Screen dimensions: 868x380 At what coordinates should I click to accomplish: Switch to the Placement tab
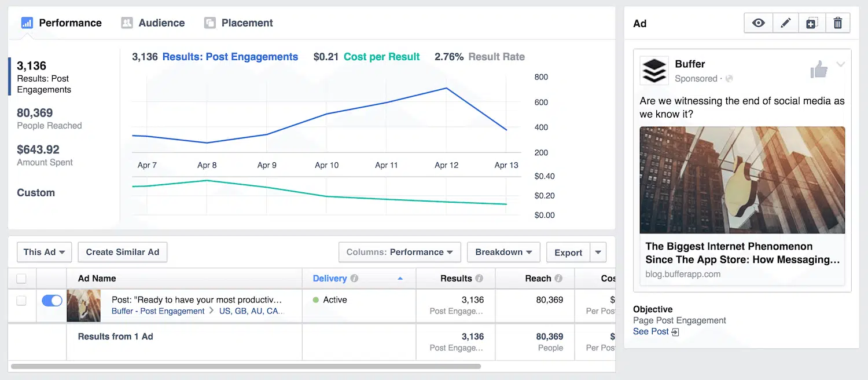pos(239,23)
